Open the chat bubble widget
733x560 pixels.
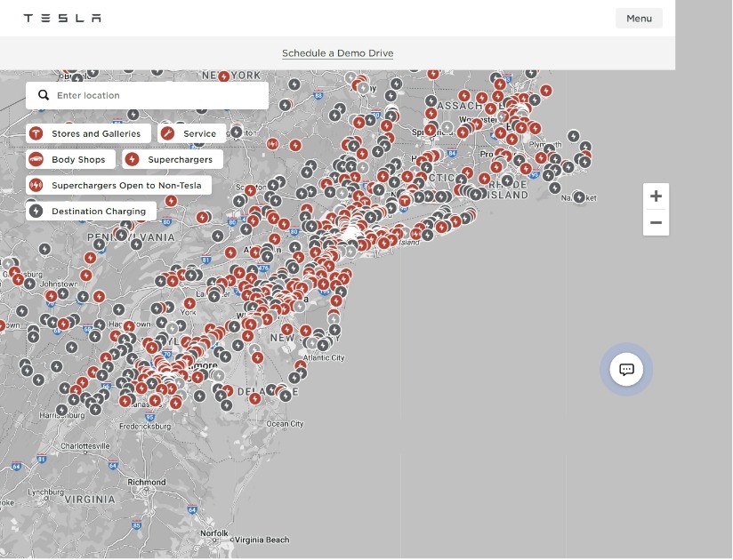[x=626, y=370]
